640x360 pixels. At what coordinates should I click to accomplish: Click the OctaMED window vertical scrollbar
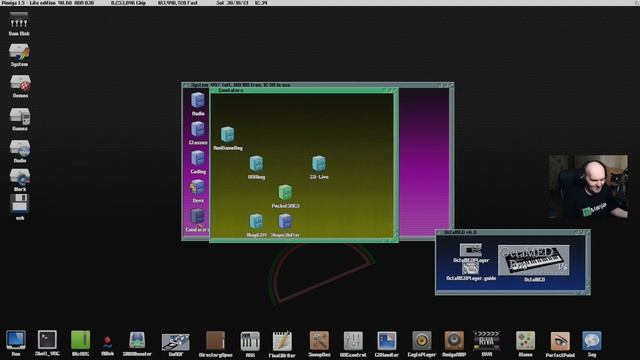(588, 259)
